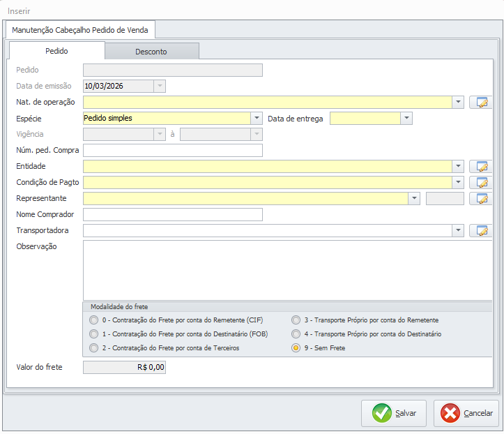
Task: Open the Espécie dropdown list
Action: (257, 119)
